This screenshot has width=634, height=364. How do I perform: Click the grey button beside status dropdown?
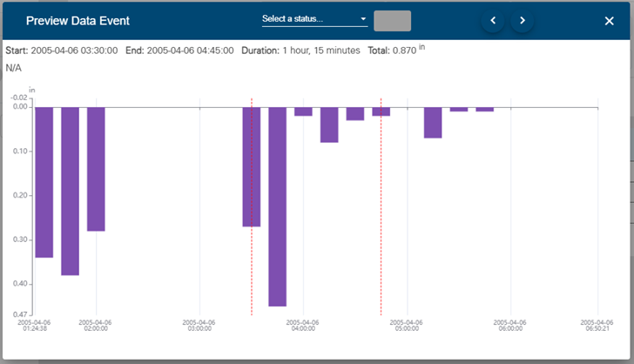coord(392,21)
